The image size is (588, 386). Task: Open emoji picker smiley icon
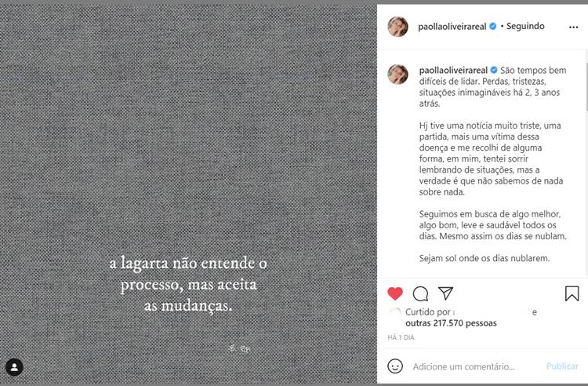tap(395, 366)
